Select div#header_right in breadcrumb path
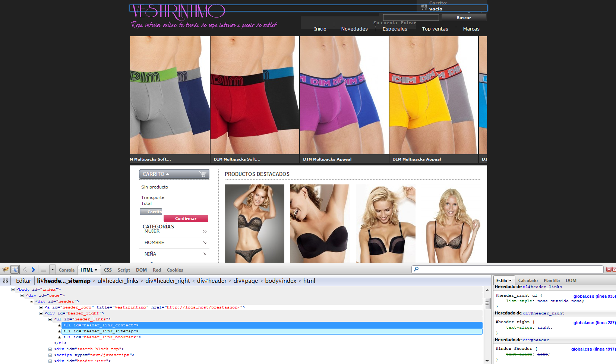The image size is (616, 364). (x=168, y=281)
